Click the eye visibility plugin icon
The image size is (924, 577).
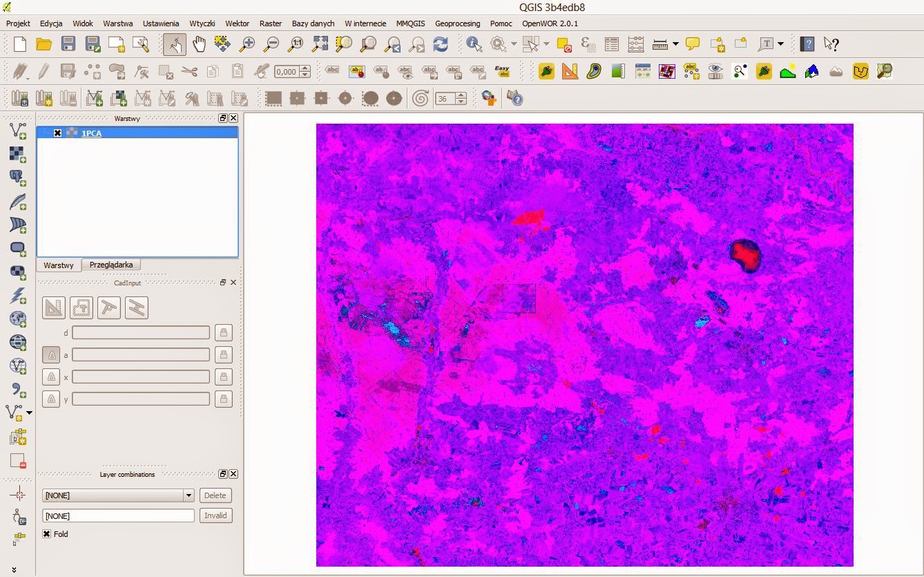point(715,71)
